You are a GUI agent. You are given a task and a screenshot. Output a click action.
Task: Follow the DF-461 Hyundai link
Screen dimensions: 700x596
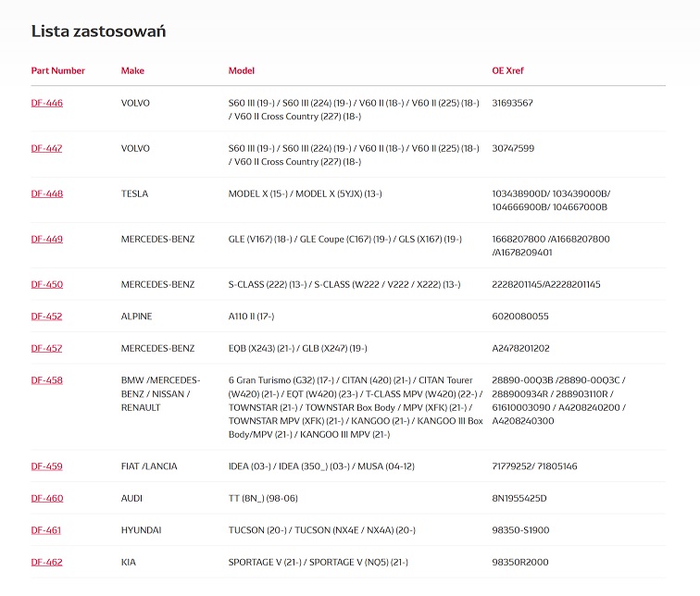tap(47, 530)
